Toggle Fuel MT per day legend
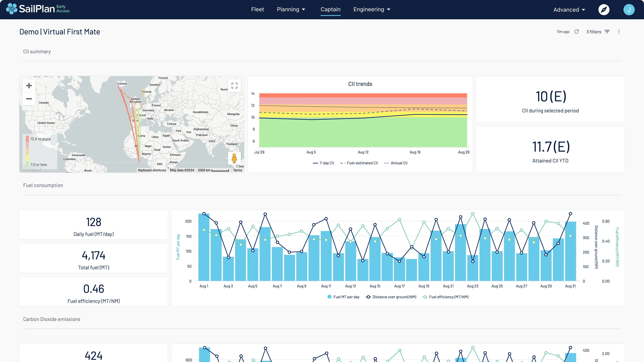The height and width of the screenshot is (362, 644). (343, 297)
